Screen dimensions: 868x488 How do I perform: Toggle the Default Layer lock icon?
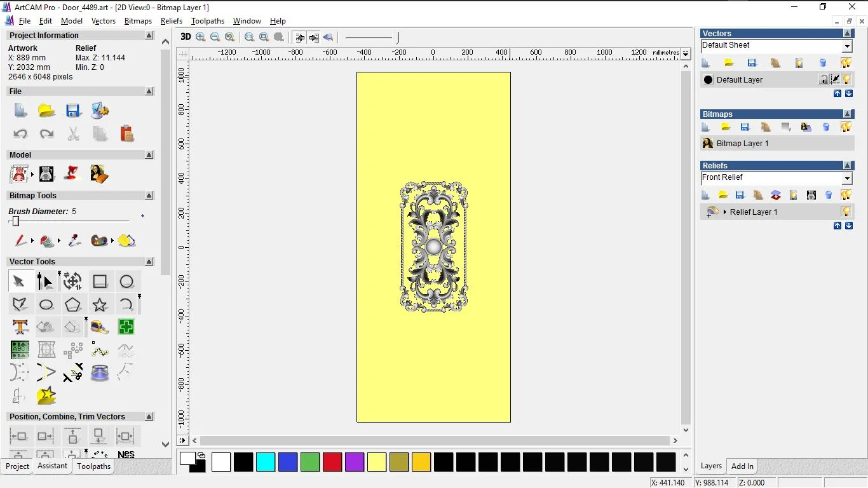click(824, 79)
